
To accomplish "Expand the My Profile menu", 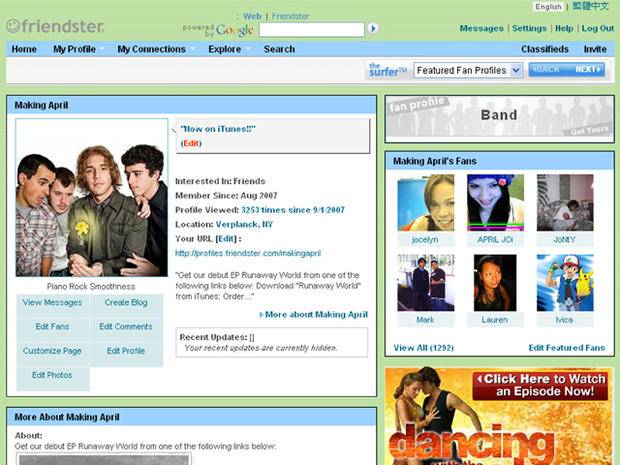I will tap(78, 49).
